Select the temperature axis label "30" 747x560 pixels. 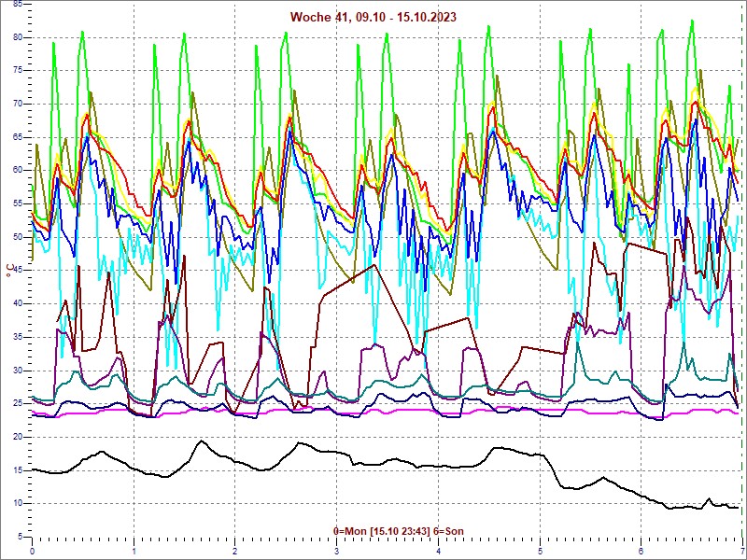tap(17, 371)
